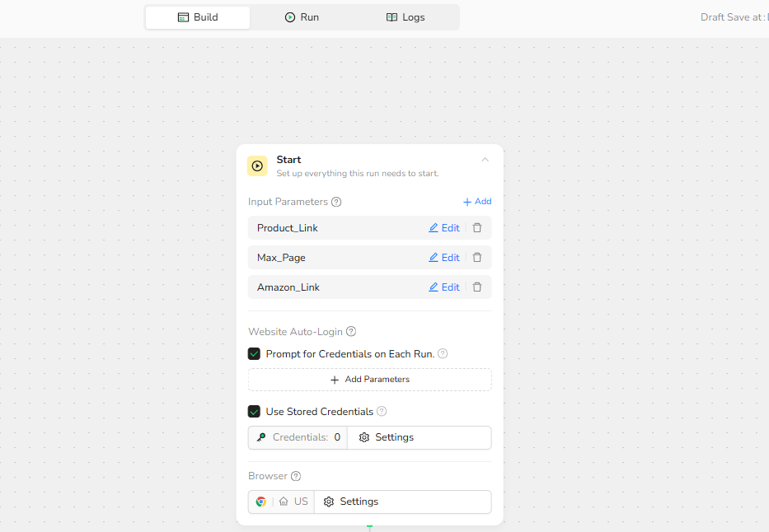Screen dimensions: 769x532
Task: Click the help icon beside Browser label
Action: point(296,476)
